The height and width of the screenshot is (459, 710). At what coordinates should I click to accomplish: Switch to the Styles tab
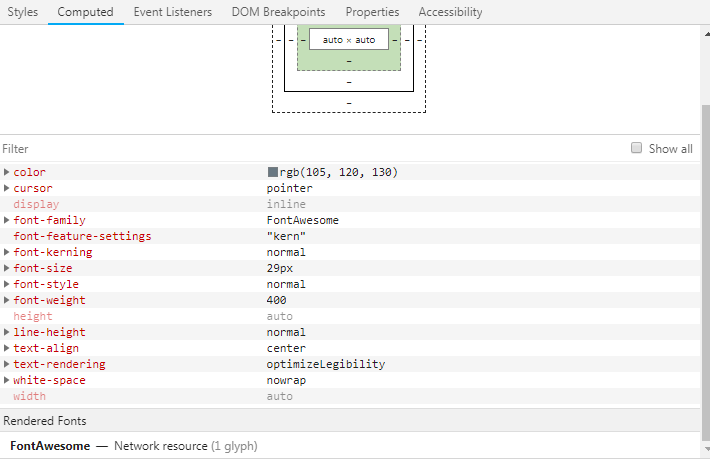pyautogui.click(x=22, y=12)
